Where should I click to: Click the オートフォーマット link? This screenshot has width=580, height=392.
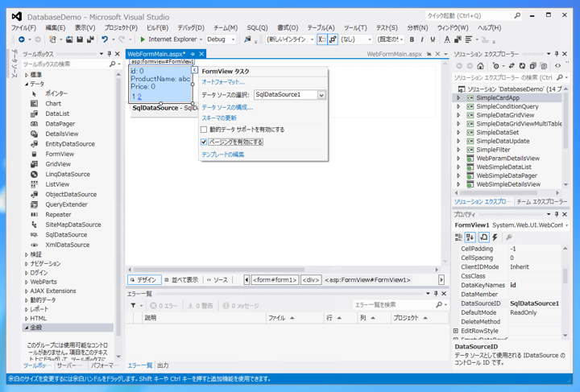223,82
